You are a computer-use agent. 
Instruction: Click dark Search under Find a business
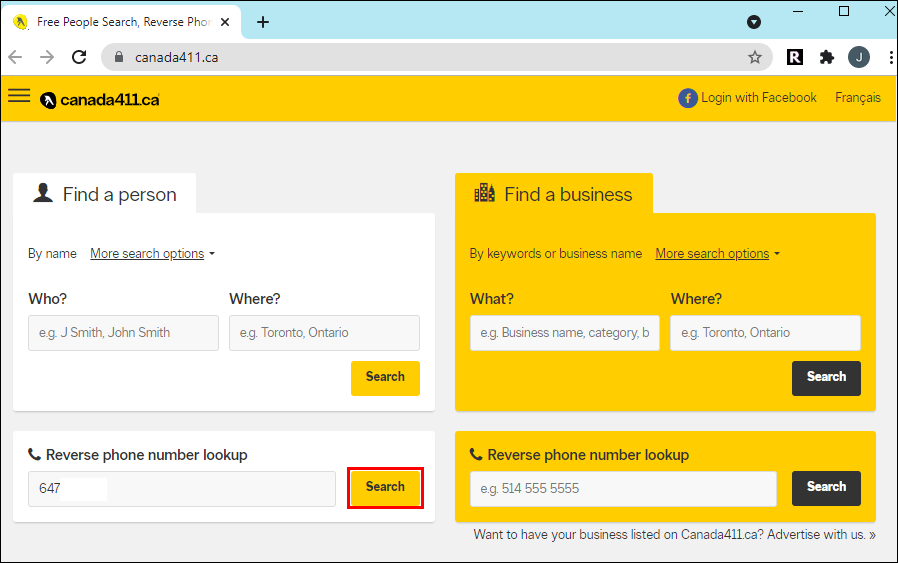pyautogui.click(x=826, y=378)
